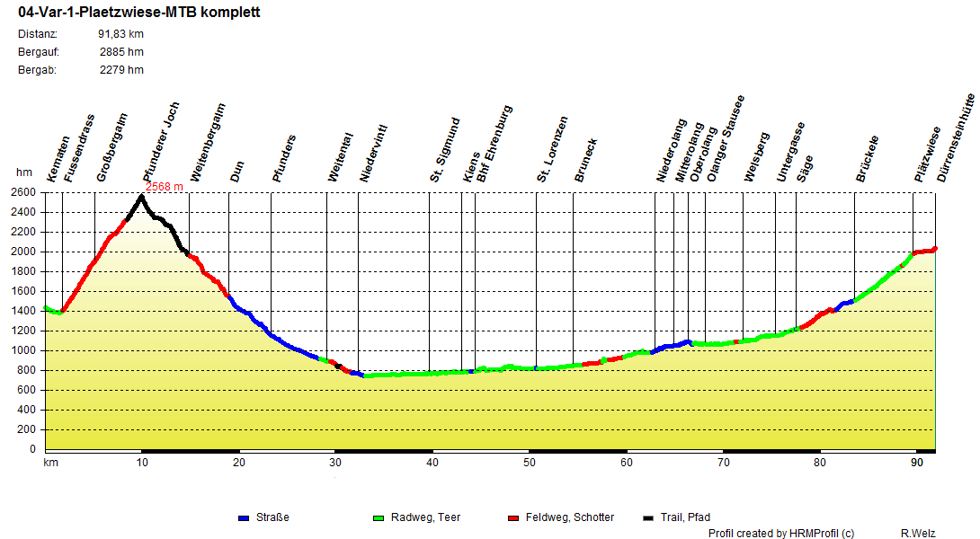This screenshot has width=980, height=539.
Task: Select the Pfunderer Joch waypoint label
Action: coord(162,143)
